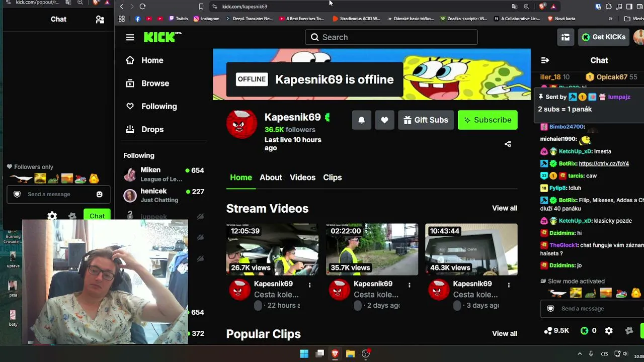Screen dimensions: 644x362
Task: Collapse the chat panel with the arrow icon
Action: click(x=545, y=60)
